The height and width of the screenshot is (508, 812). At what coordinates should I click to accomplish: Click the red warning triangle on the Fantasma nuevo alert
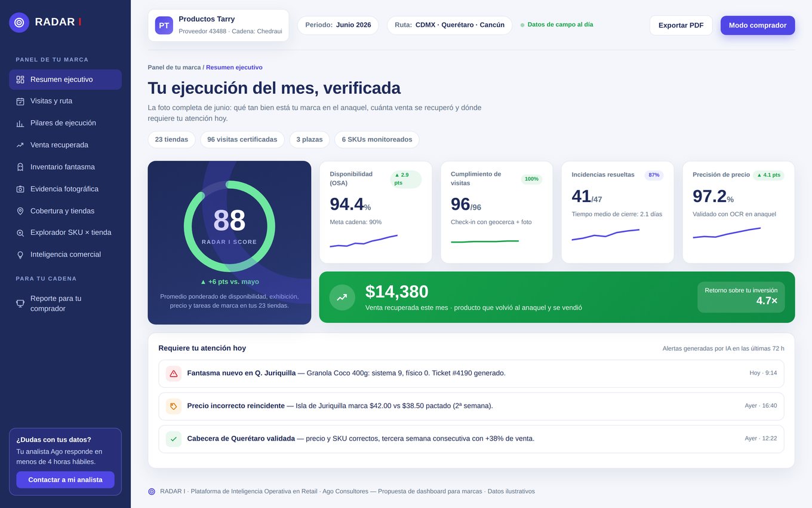tap(174, 374)
